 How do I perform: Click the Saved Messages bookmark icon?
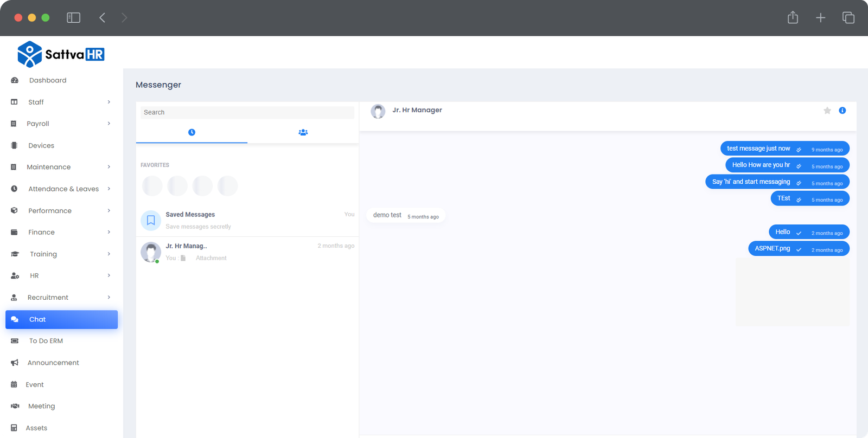tap(151, 221)
